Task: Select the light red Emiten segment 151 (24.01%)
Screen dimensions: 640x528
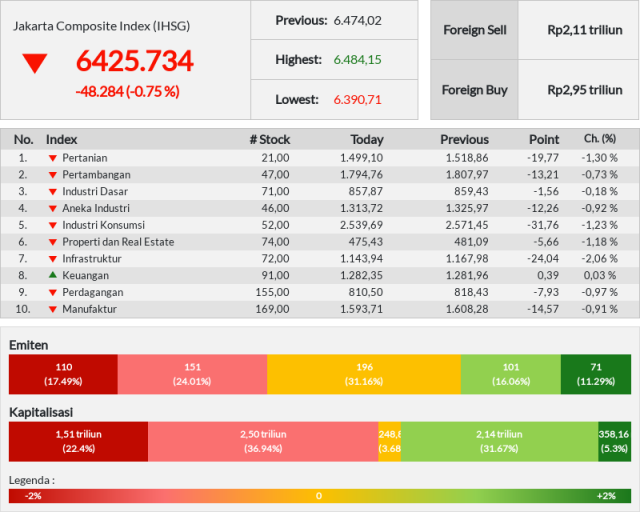Action: point(192,374)
